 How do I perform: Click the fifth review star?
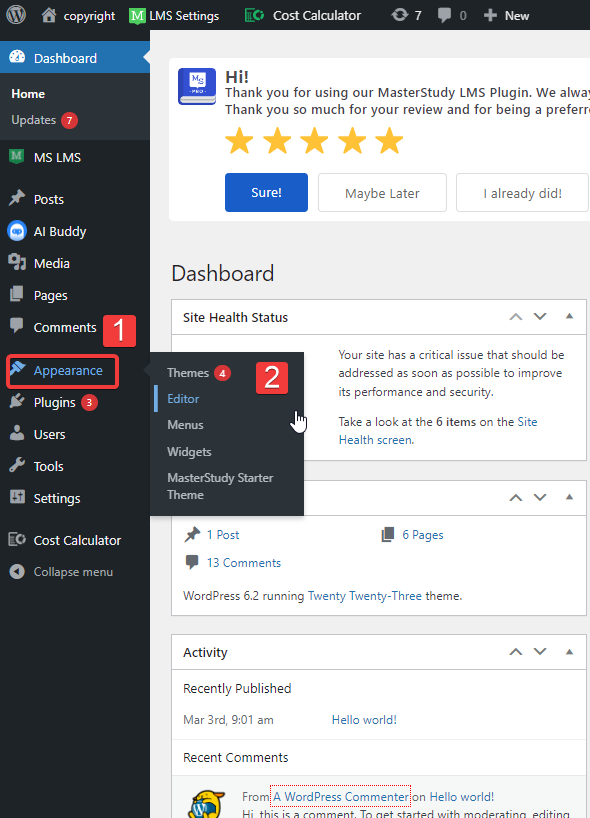(x=390, y=141)
